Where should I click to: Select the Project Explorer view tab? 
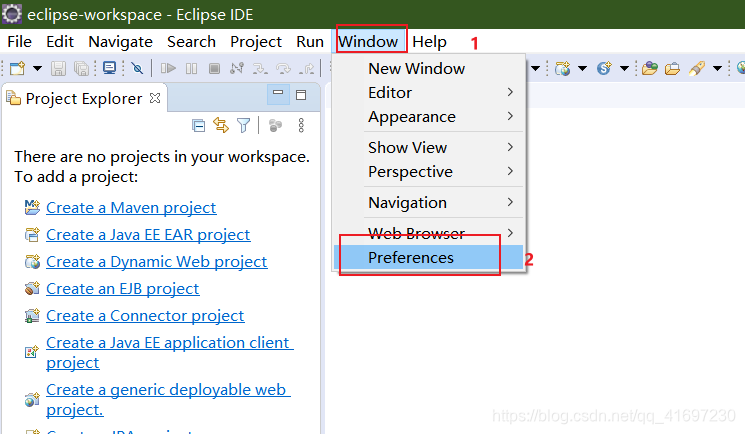click(x=84, y=98)
